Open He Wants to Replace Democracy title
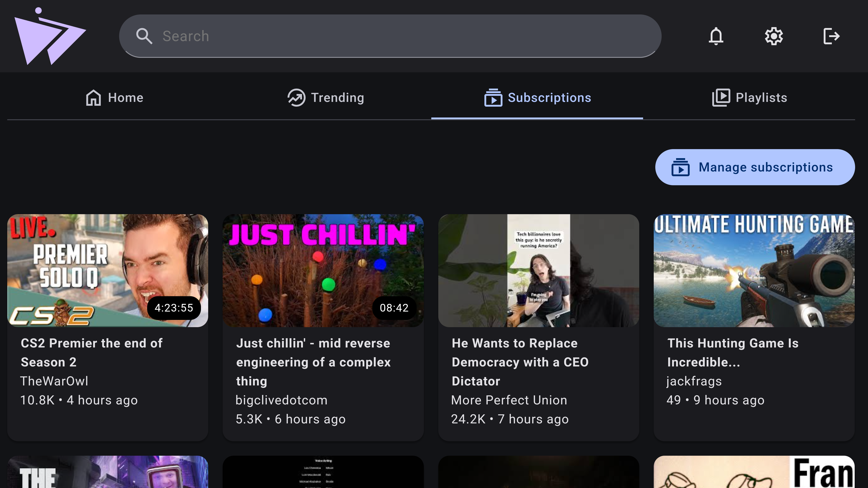This screenshot has width=868, height=488. pyautogui.click(x=520, y=362)
